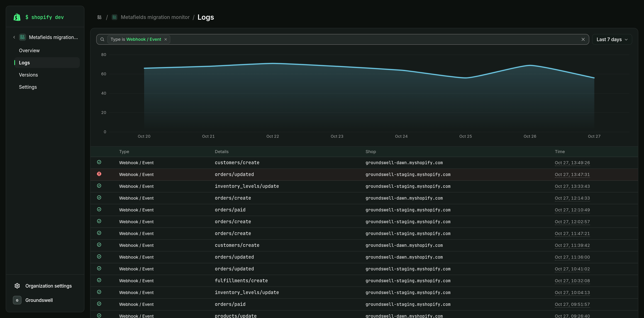Click success icon on fulfillments/create row
644x318 pixels.
(x=99, y=280)
